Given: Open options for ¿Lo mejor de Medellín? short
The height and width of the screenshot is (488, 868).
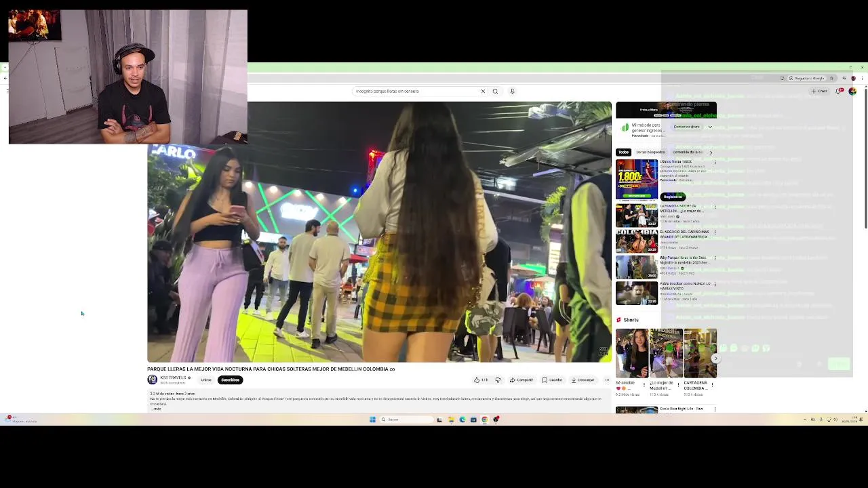Looking at the screenshot, I should pyautogui.click(x=678, y=384).
